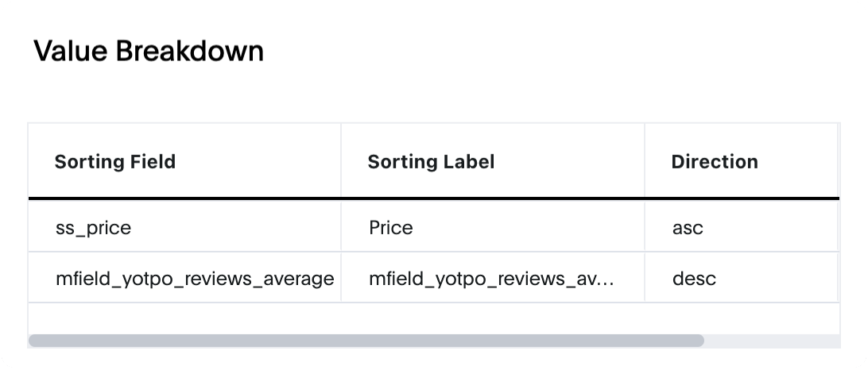
Task: Select the Price label cell
Action: (x=493, y=227)
